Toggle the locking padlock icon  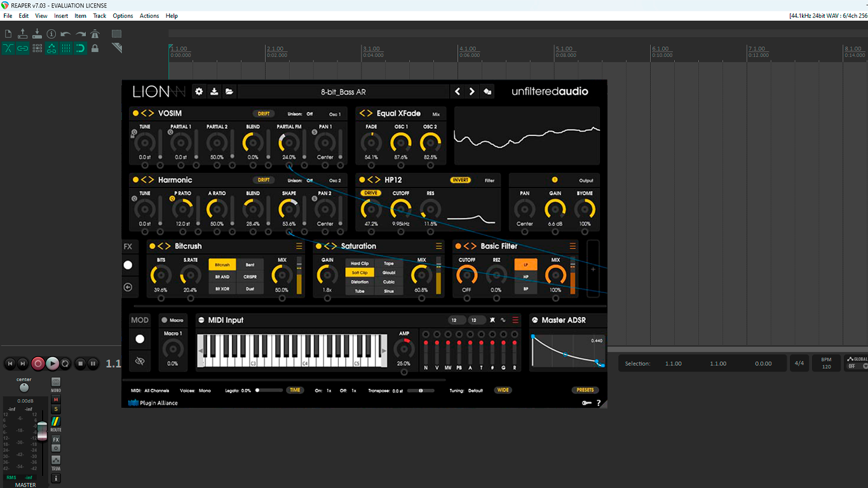pyautogui.click(x=95, y=48)
